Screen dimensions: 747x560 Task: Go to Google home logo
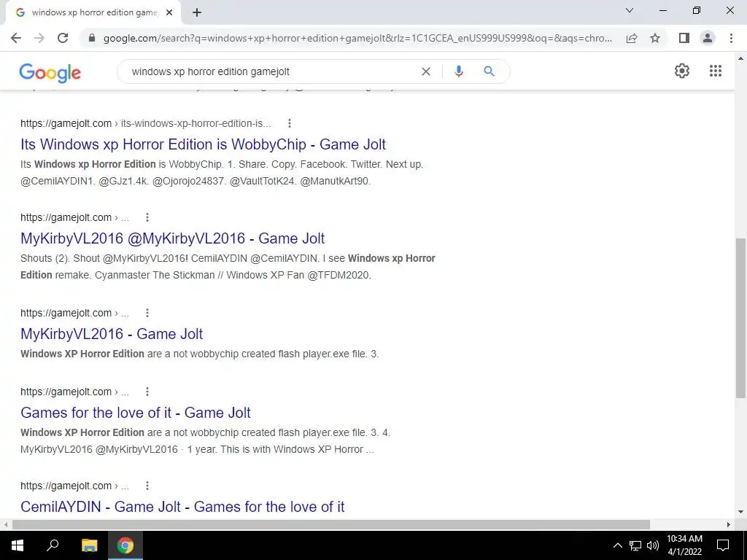click(50, 72)
